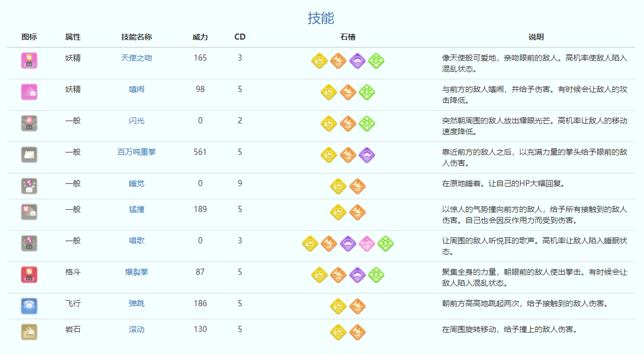This screenshot has width=644, height=354.
Task: Click the orange stone slot in 百万吨重拳 row
Action: [x=348, y=155]
